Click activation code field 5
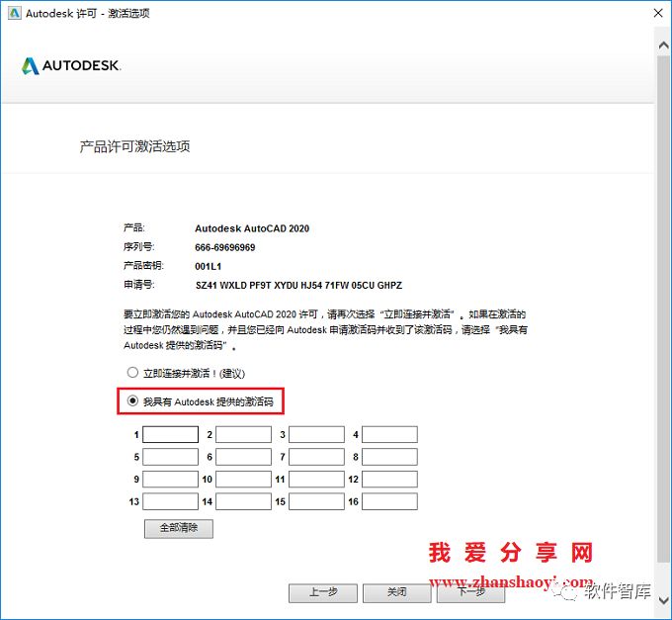Viewport: 672px width, 620px height. coord(171,457)
